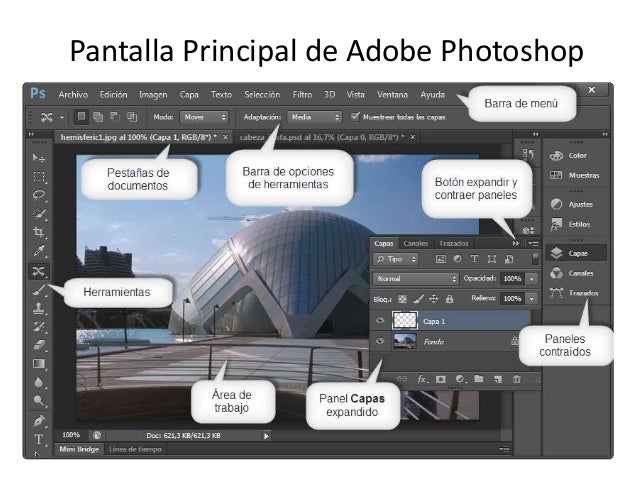Select the Clone Stamp tool
Viewport: 638px width, 479px height.
pyautogui.click(x=39, y=308)
